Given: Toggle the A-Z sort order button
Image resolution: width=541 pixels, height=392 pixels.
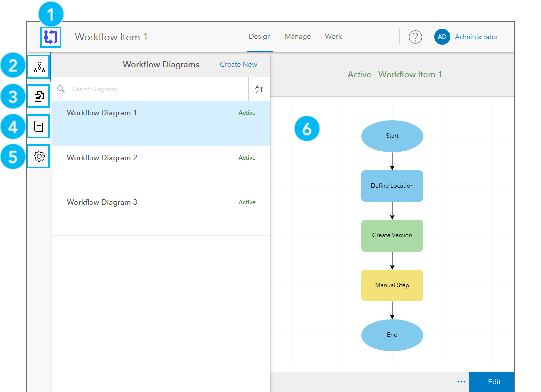Looking at the screenshot, I should coord(259,89).
